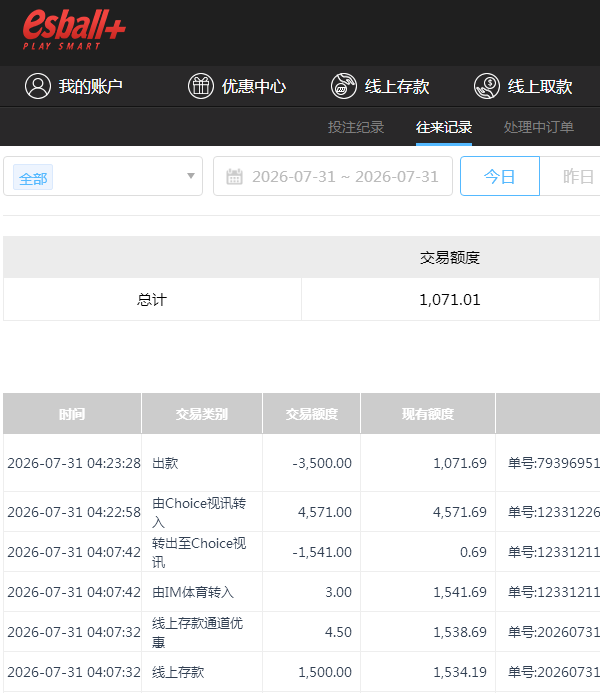Click the balance 1,534.19
The width and height of the screenshot is (600, 693).
[x=460, y=672]
